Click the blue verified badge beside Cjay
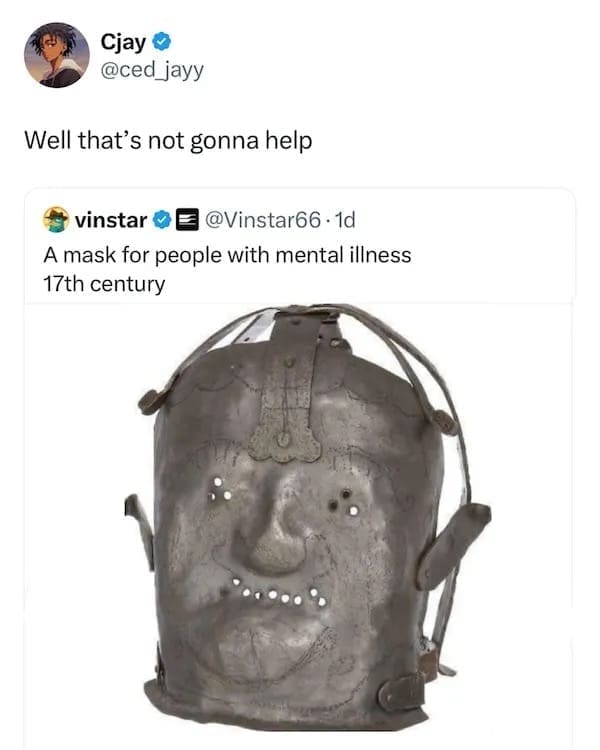Viewport: 600px width, 750px height. 162,42
